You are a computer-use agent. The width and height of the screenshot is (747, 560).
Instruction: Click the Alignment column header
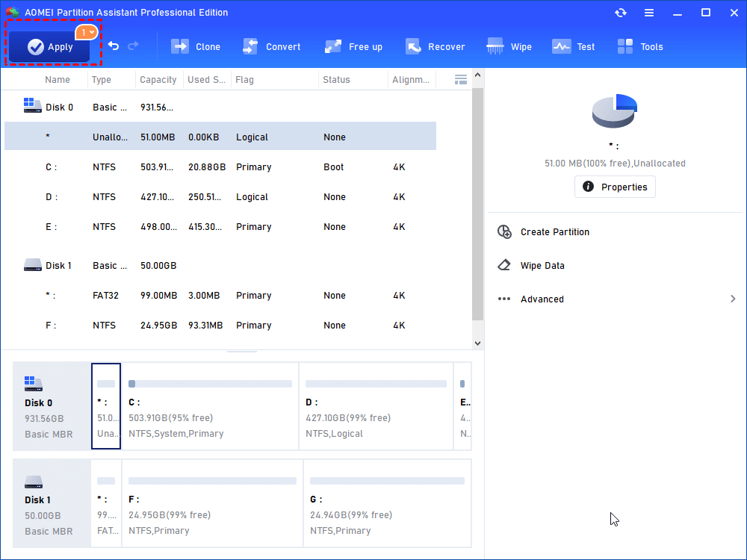(x=411, y=80)
